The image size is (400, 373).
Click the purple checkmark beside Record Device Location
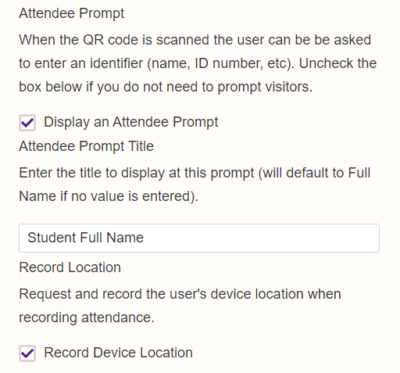coord(27,353)
